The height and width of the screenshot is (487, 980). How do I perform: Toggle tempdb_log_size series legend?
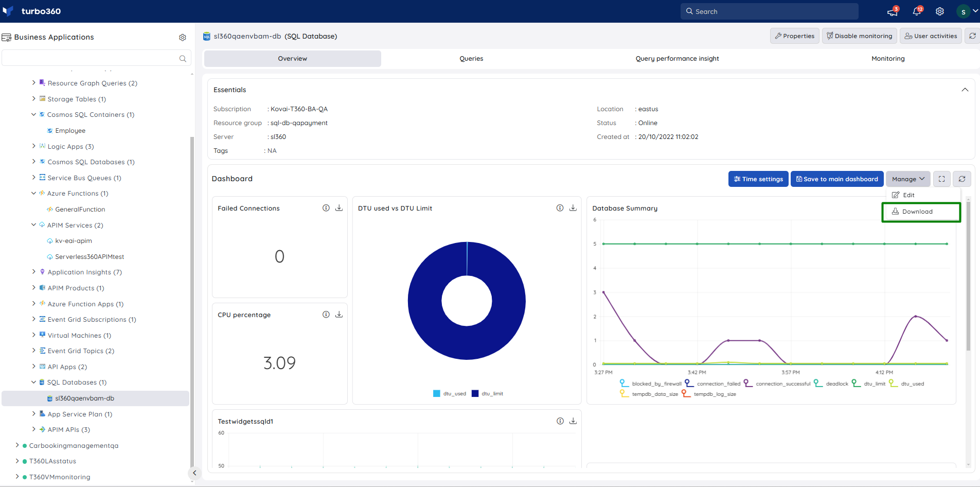pos(709,394)
